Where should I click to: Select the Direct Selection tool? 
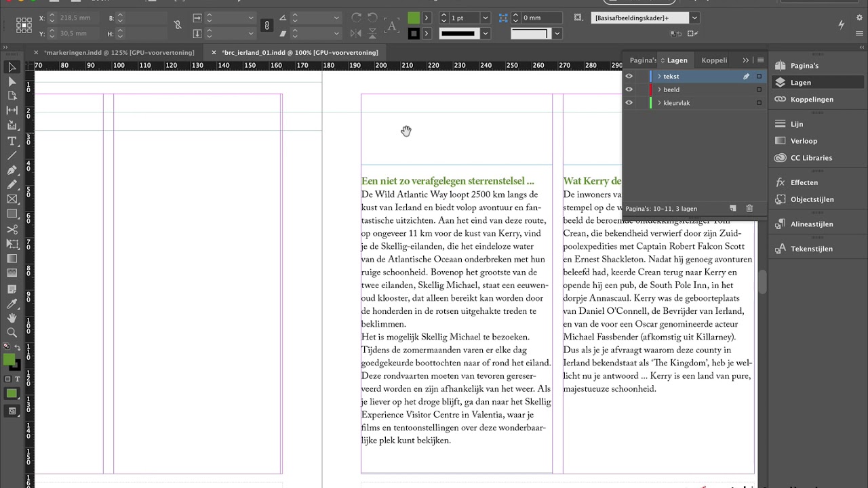pos(12,81)
